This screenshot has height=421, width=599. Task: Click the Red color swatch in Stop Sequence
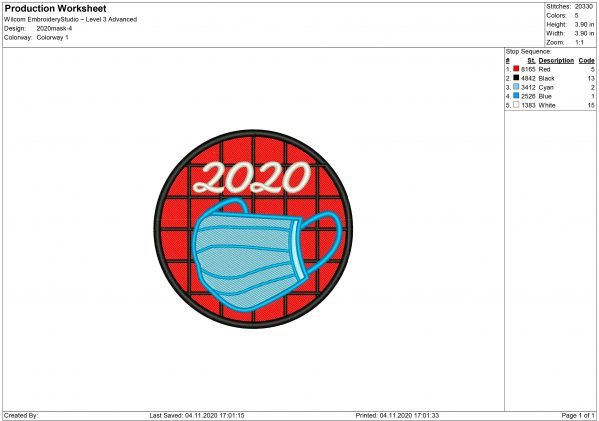click(x=516, y=69)
